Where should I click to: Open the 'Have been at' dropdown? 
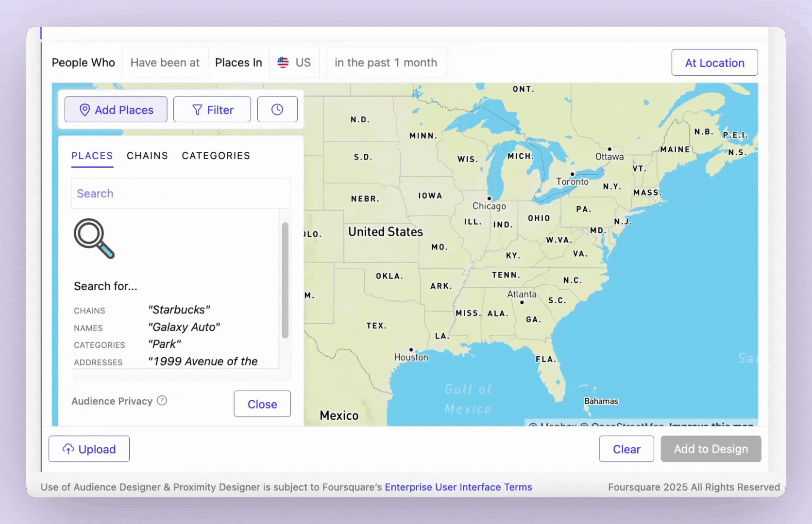pos(165,63)
